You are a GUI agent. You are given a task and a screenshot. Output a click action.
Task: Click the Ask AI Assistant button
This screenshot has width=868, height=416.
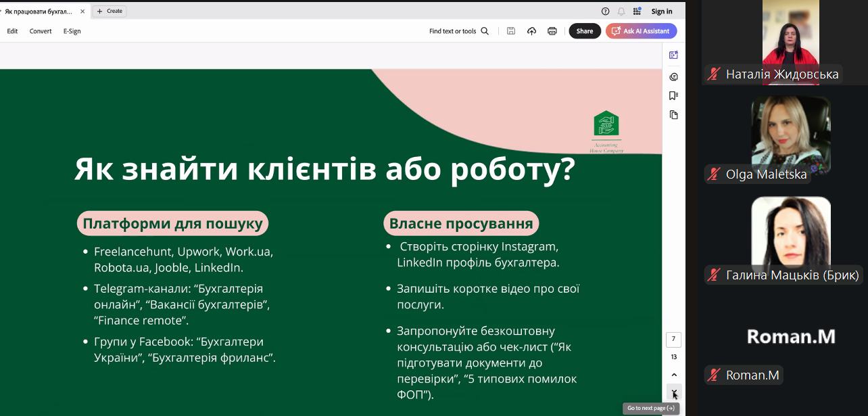click(641, 31)
